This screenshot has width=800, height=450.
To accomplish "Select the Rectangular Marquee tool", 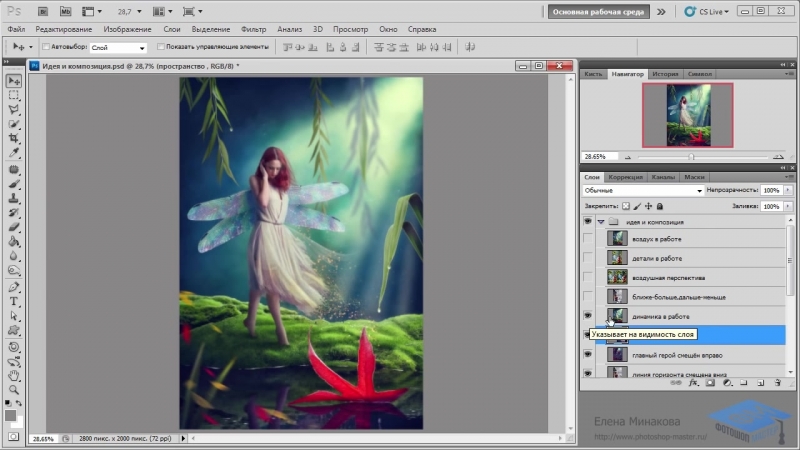I will [14, 95].
